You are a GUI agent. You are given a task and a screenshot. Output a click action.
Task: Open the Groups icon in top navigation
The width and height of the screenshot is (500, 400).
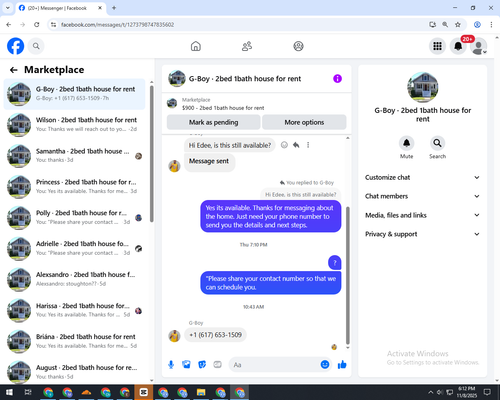(298, 46)
